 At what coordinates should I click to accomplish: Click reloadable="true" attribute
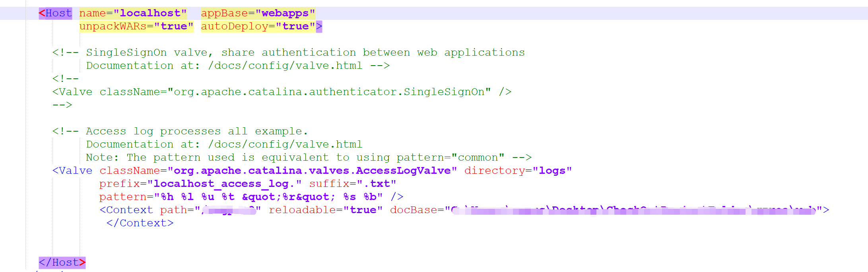tap(326, 210)
